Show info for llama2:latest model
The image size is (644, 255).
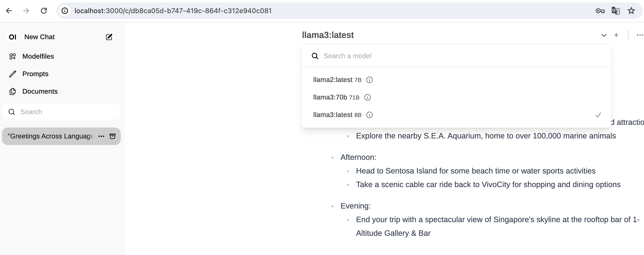pos(369,80)
